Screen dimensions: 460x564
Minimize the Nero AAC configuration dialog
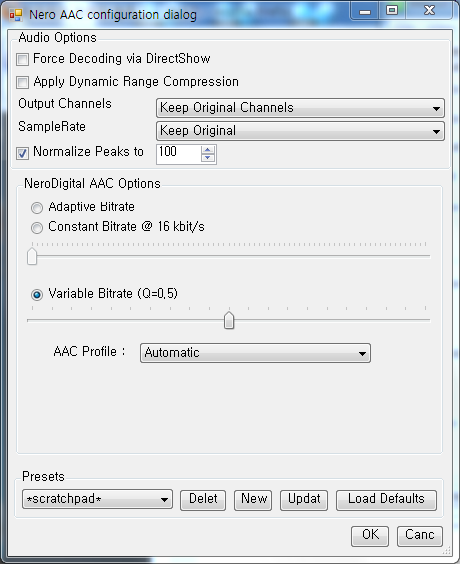point(365,11)
